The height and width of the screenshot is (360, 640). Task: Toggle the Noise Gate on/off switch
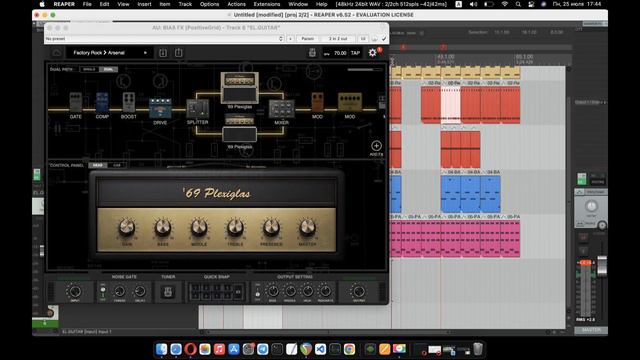click(x=103, y=291)
